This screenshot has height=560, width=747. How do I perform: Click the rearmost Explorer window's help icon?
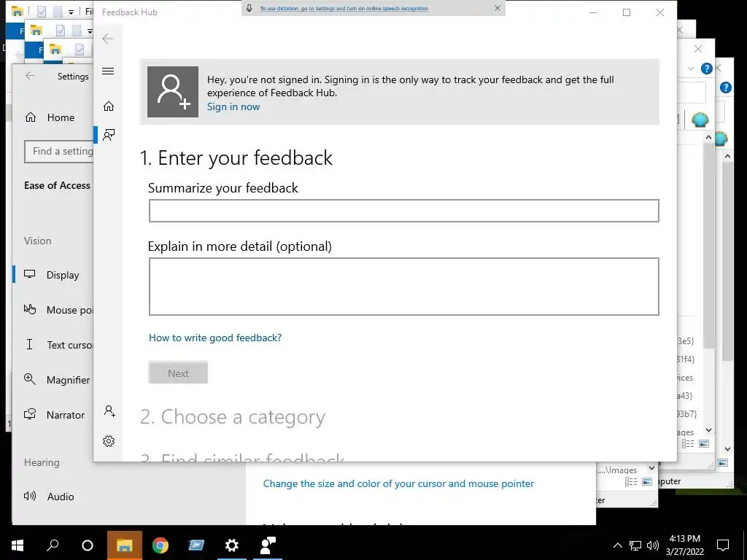click(x=726, y=87)
